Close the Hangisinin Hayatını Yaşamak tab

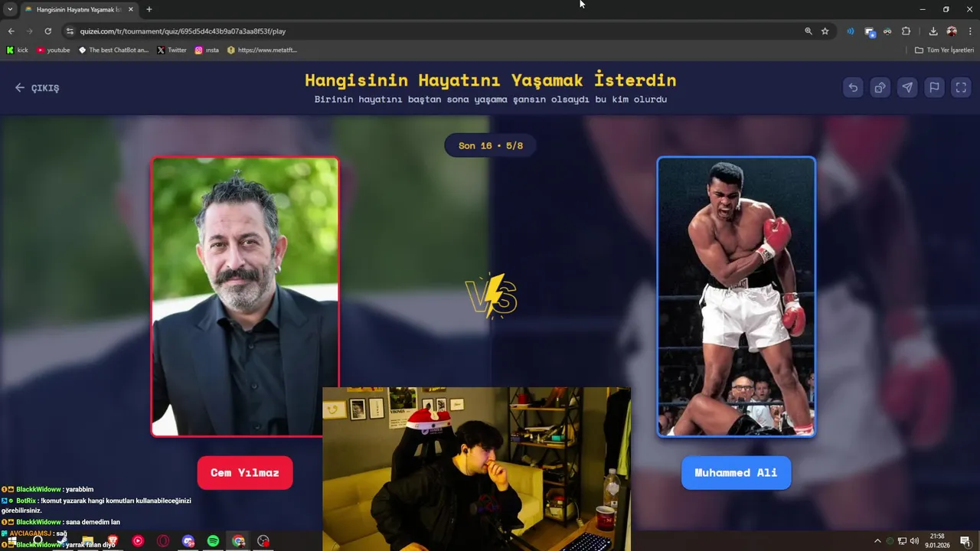(x=130, y=9)
